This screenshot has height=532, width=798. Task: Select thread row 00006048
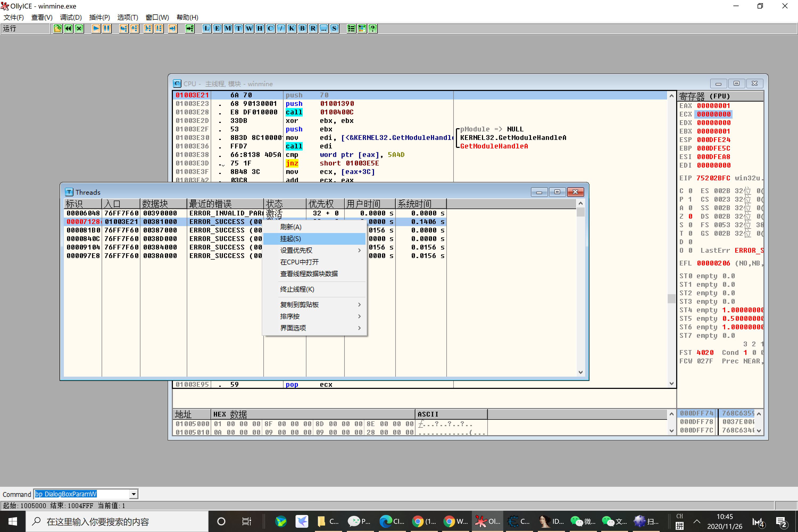(x=255, y=213)
